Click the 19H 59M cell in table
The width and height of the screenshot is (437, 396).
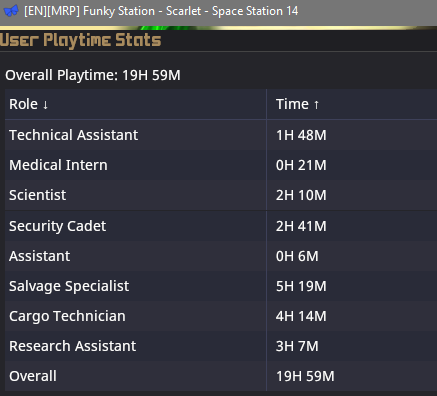click(305, 376)
